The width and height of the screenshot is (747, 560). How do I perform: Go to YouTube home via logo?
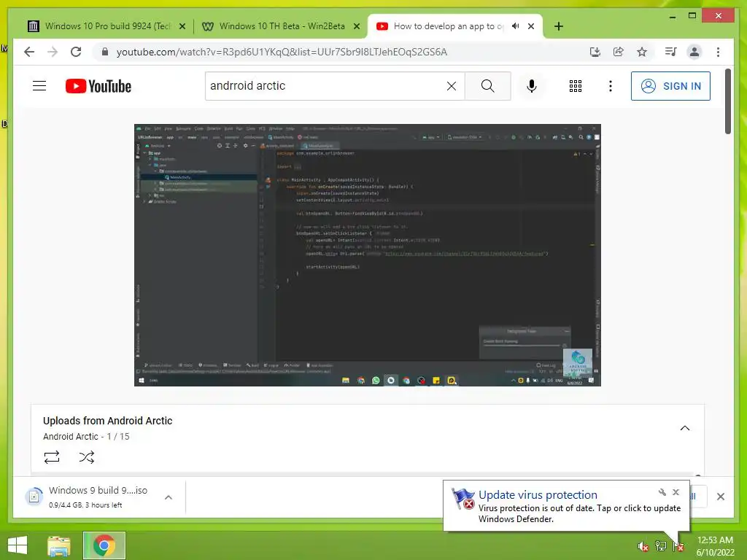point(98,86)
